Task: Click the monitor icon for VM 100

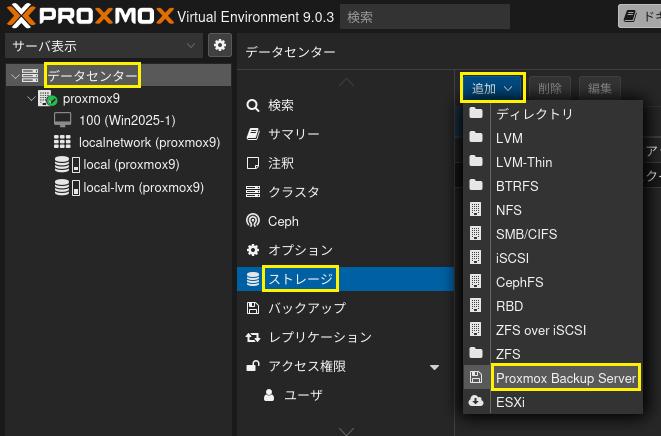Action: click(x=62, y=120)
